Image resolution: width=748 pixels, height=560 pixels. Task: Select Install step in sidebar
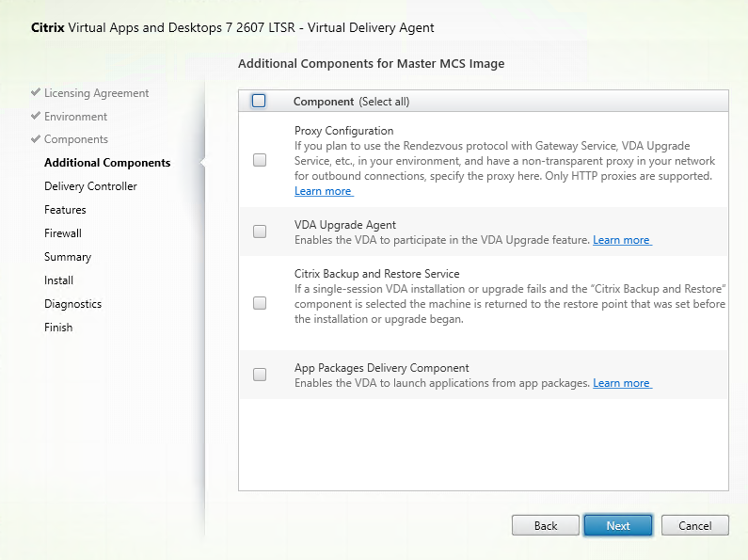click(58, 280)
